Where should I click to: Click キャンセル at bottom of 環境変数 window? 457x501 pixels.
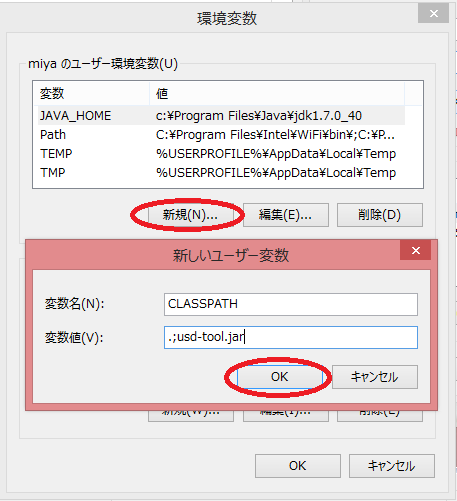[x=392, y=466]
